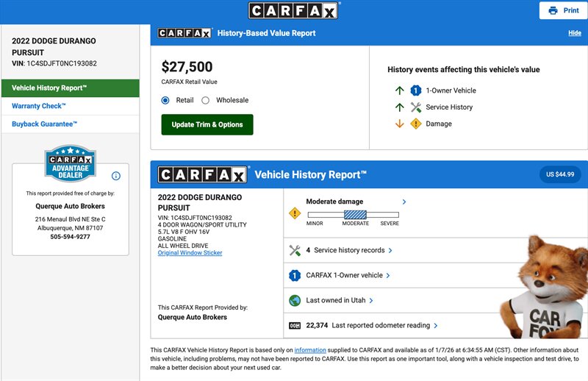Click the odometer icon beside 22,374
Screen dimensions: 588x381
click(x=295, y=325)
